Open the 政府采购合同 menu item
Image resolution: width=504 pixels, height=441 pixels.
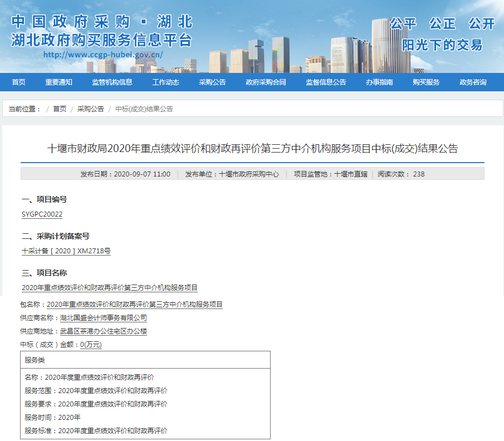(266, 82)
